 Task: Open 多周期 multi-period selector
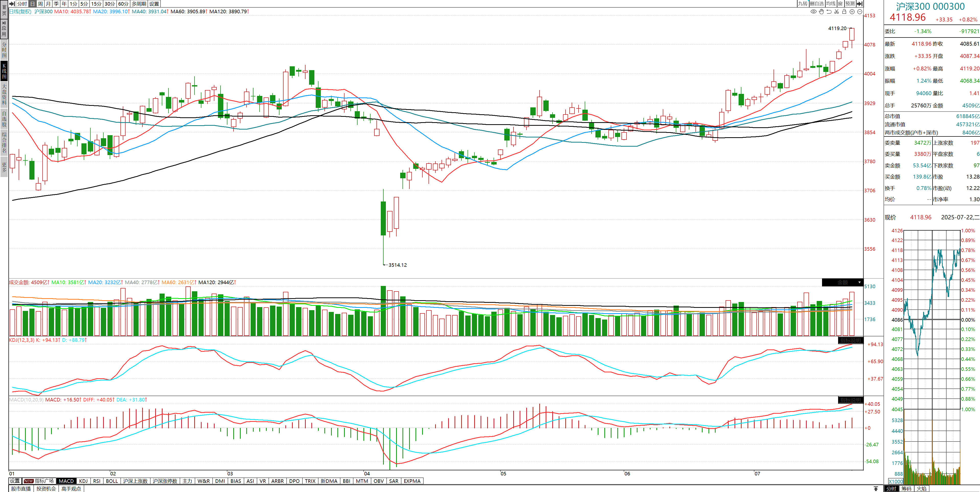coord(139,4)
